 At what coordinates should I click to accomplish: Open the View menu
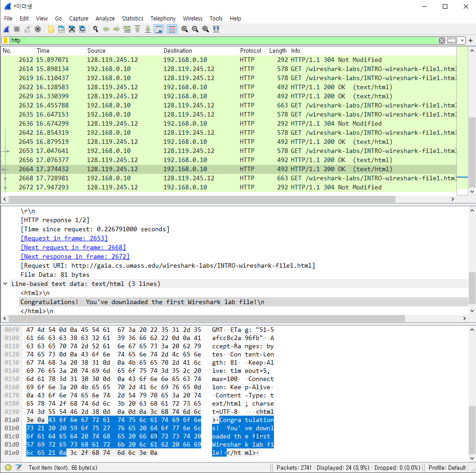pos(41,19)
